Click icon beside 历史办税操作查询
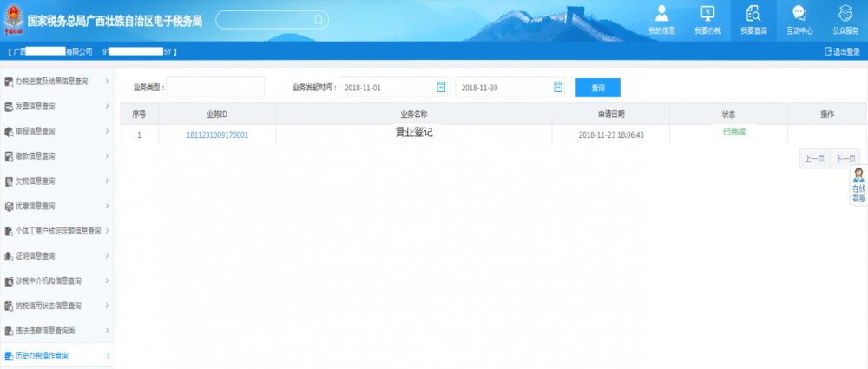This screenshot has width=868, height=369. (9, 355)
